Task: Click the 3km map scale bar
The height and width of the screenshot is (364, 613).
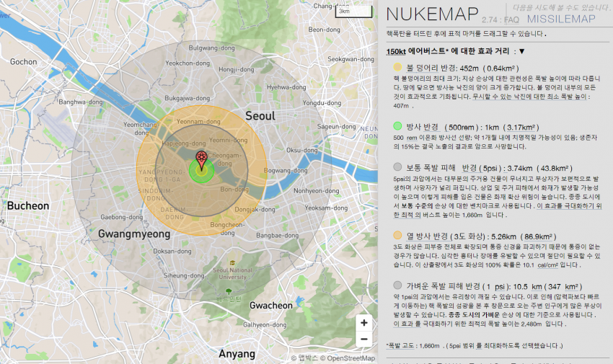Action: (x=354, y=12)
